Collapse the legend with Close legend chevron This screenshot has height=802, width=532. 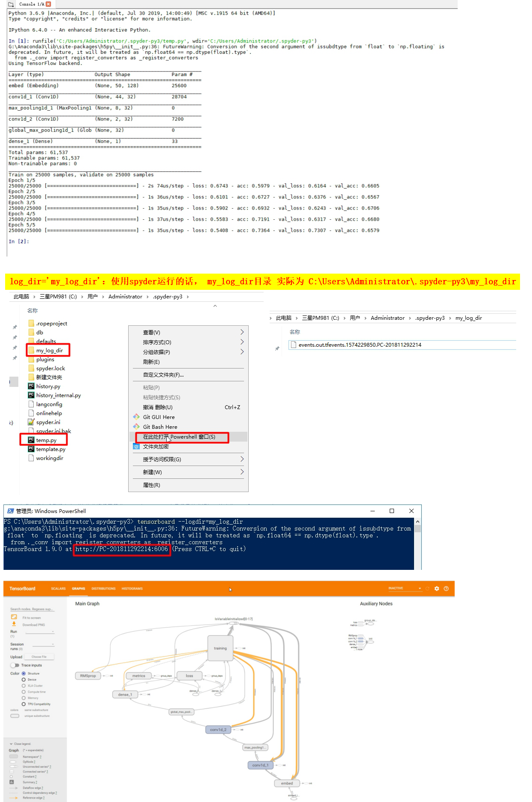(12, 744)
